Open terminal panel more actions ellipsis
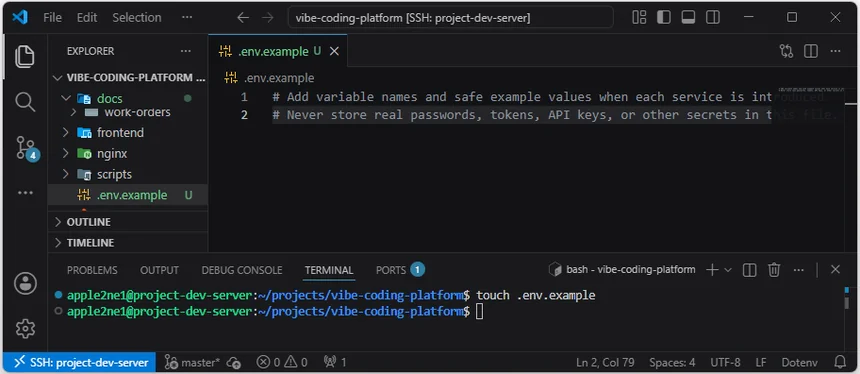860x374 pixels. 799,270
